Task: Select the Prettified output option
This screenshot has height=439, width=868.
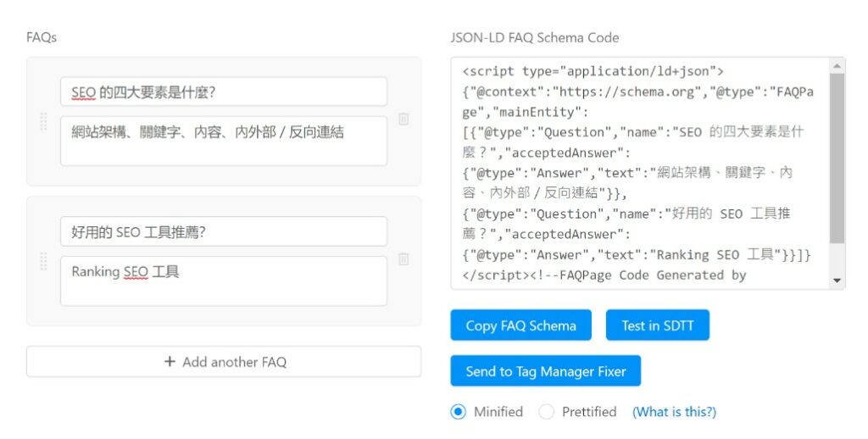Action: click(x=547, y=412)
